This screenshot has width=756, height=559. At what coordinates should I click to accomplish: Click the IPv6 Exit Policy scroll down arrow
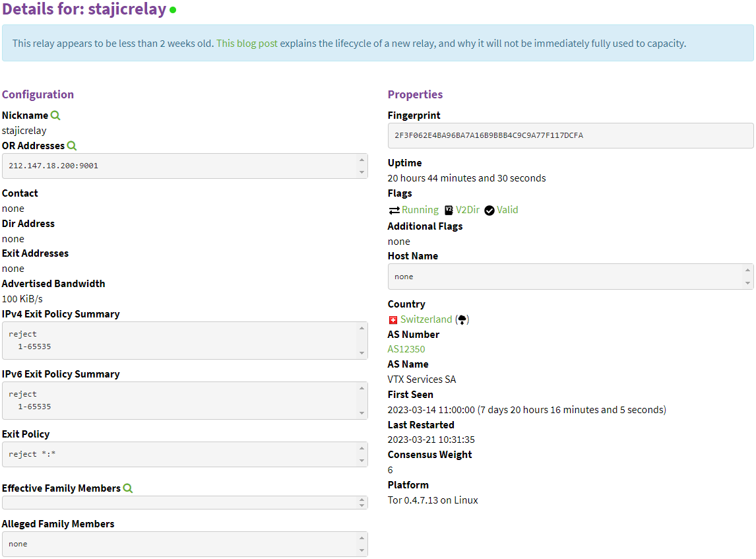(362, 413)
